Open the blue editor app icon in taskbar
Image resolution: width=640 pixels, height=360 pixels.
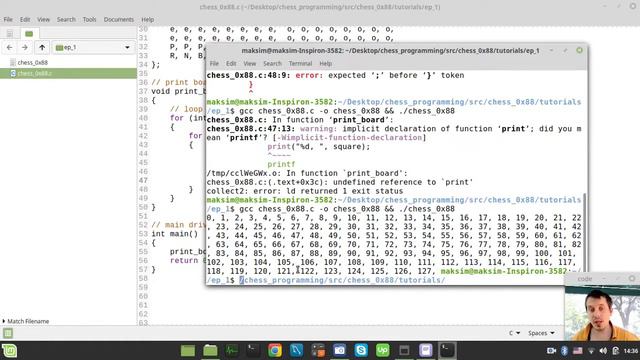[x=296, y=351]
